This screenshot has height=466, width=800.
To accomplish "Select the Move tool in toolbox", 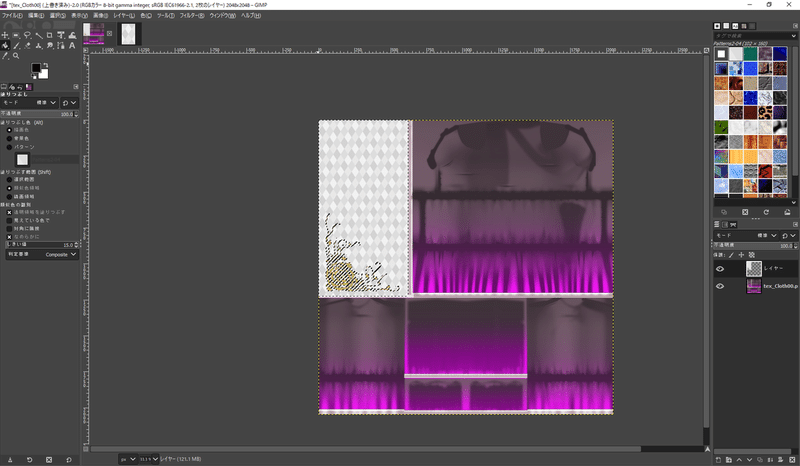I will pyautogui.click(x=6, y=35).
